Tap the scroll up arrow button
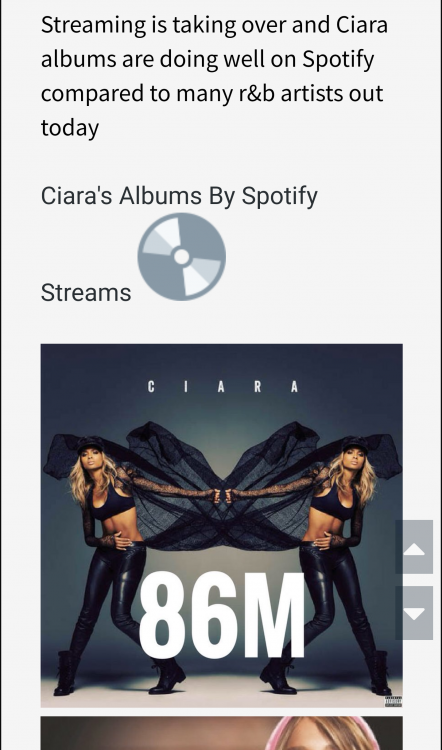The image size is (442, 750). tap(414, 547)
